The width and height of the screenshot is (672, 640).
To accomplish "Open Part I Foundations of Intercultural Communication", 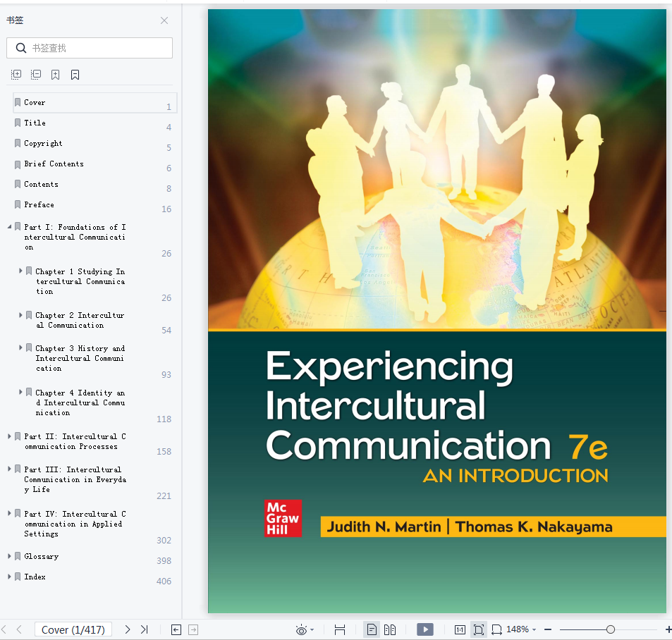I will coord(75,237).
